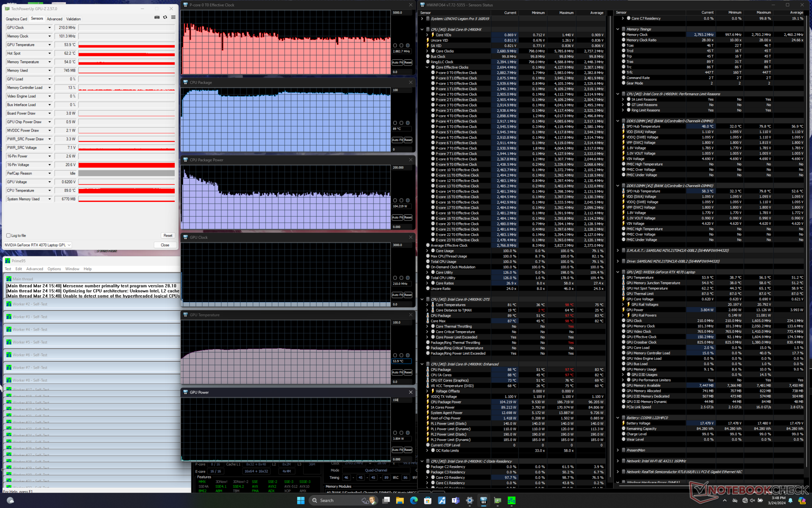Click the Prime95 Worker #3 window icon
Screen dimensions: 812x508
point(9,317)
